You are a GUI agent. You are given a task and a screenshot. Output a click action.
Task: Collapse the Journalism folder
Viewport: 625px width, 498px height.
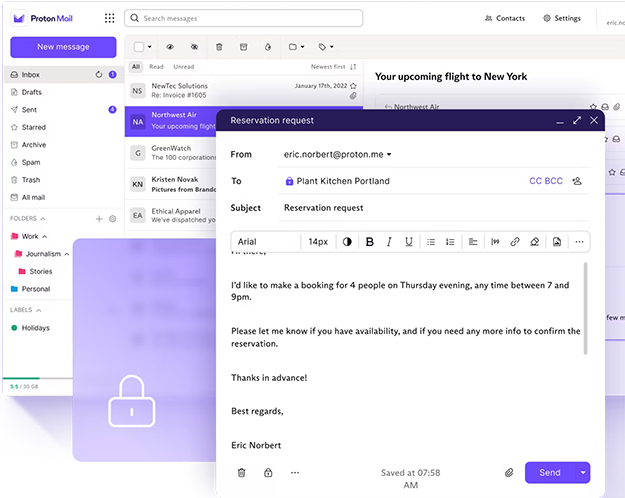[x=67, y=254]
